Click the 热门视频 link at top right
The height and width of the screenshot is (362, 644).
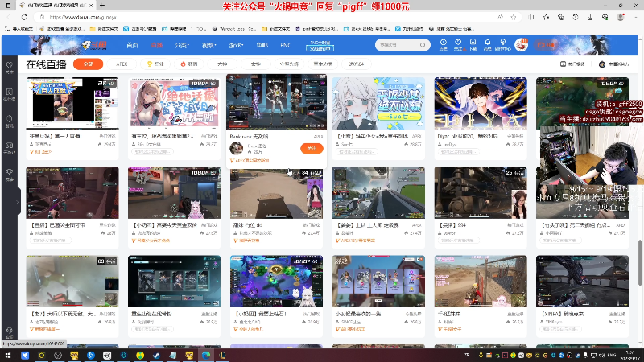[572, 64]
